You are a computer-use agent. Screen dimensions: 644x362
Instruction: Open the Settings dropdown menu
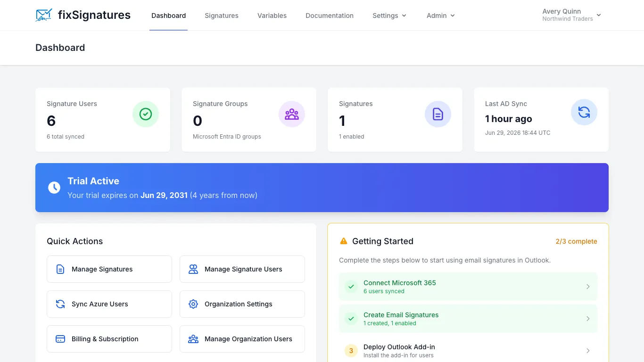point(389,16)
